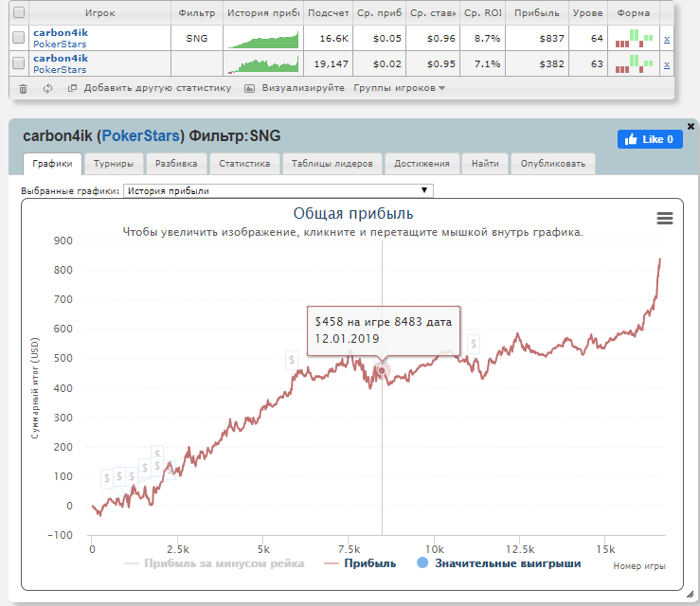
Task: Click the resize grip at panel corner
Action: pyautogui.click(x=690, y=595)
